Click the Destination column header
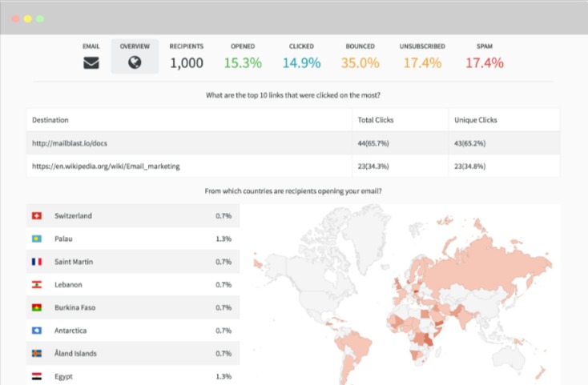Image resolution: width=588 pixels, height=385 pixels. click(50, 120)
